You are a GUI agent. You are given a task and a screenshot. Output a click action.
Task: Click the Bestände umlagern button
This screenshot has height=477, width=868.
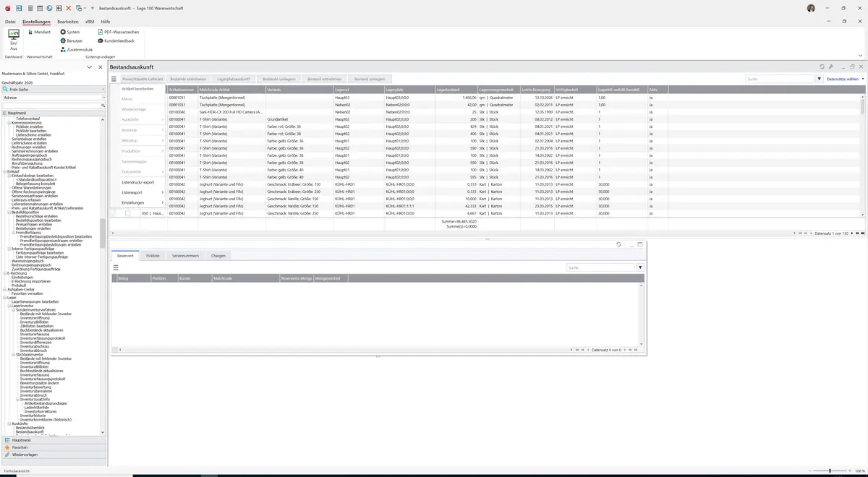pyautogui.click(x=278, y=79)
